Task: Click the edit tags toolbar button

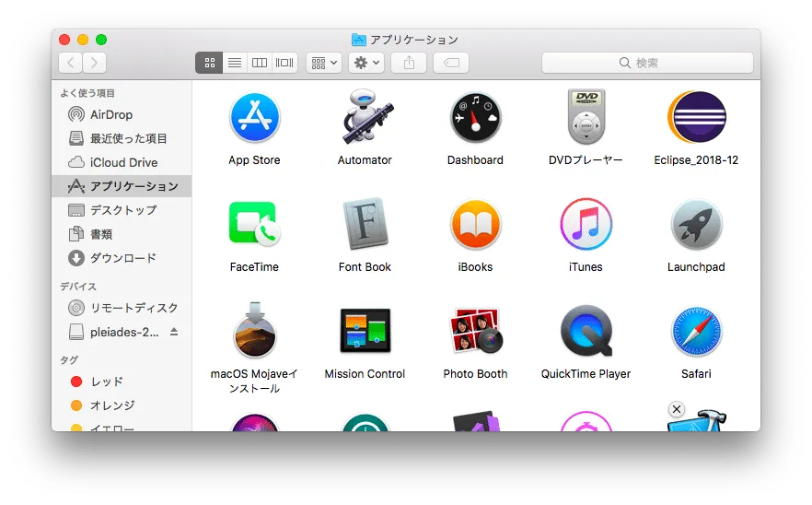Action: click(x=451, y=63)
